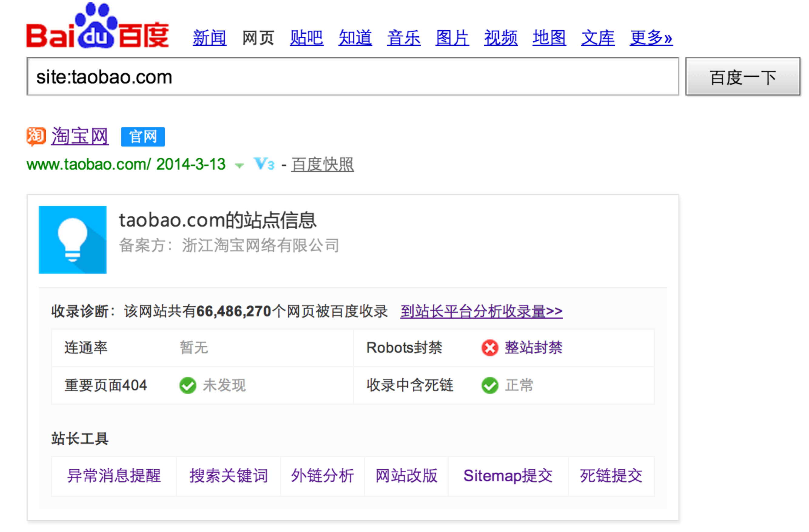Click the 未发现 status text
This screenshot has width=809, height=532.
click(224, 386)
